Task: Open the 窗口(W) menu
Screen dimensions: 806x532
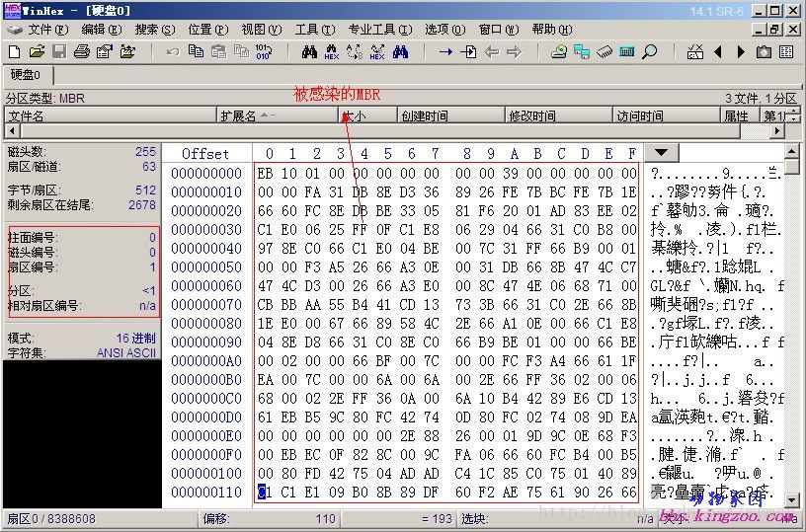Action: click(499, 30)
